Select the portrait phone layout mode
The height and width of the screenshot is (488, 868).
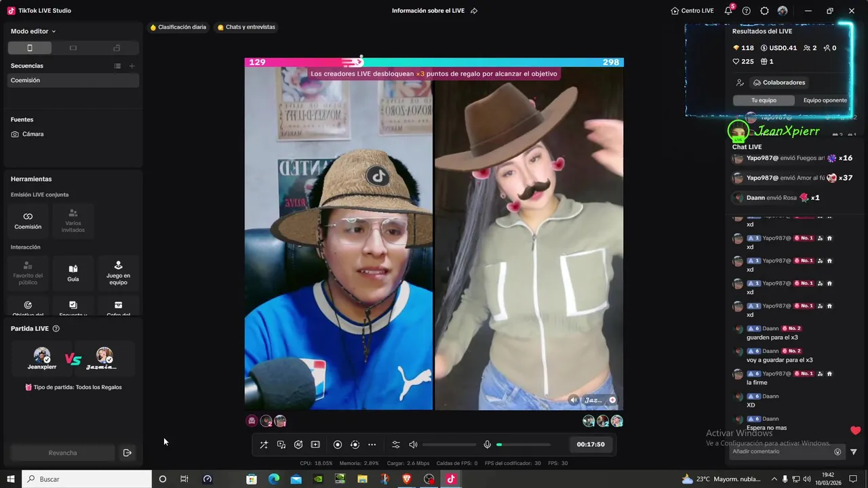[x=29, y=48]
